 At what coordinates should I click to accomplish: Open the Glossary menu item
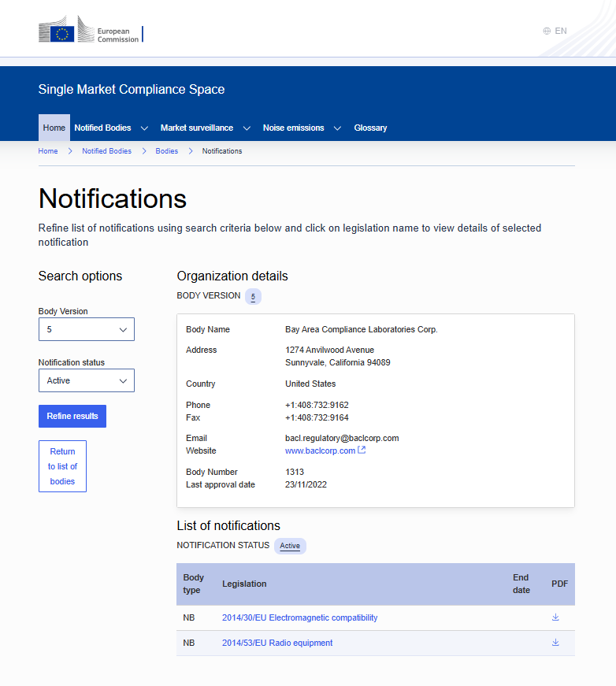(370, 128)
